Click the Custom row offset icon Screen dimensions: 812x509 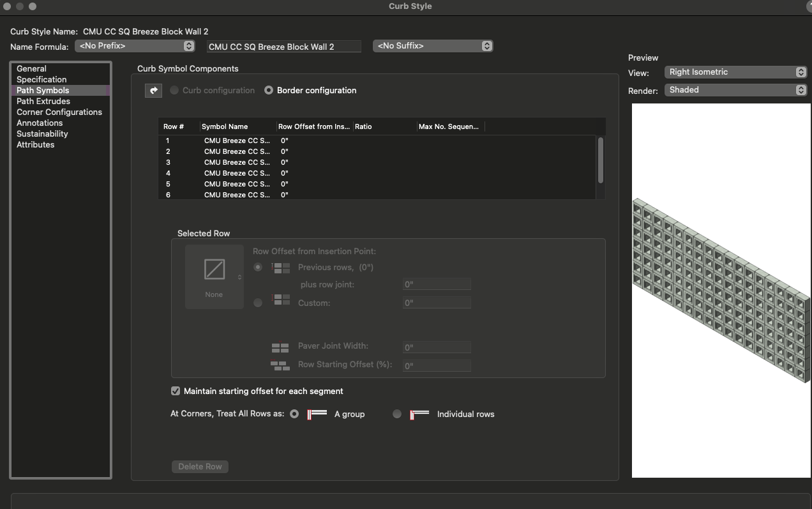point(281,300)
